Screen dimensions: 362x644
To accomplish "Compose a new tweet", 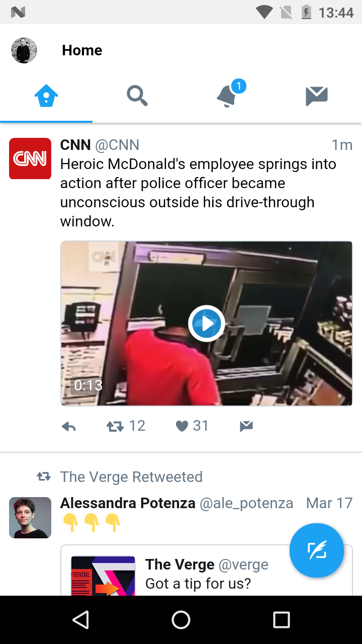I will 317,550.
